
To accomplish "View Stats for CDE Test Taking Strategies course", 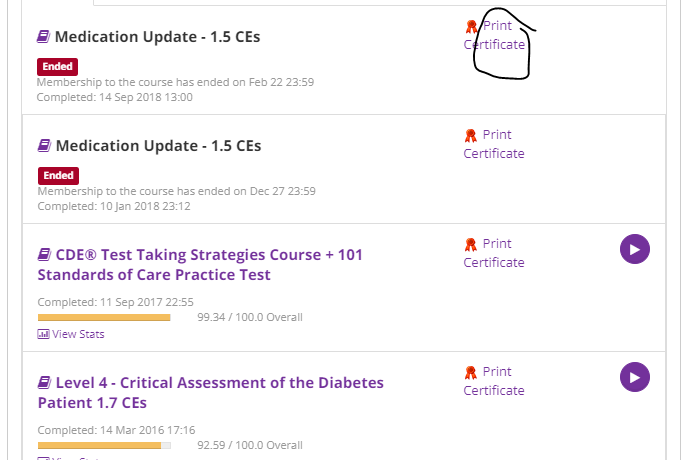I will (71, 334).
